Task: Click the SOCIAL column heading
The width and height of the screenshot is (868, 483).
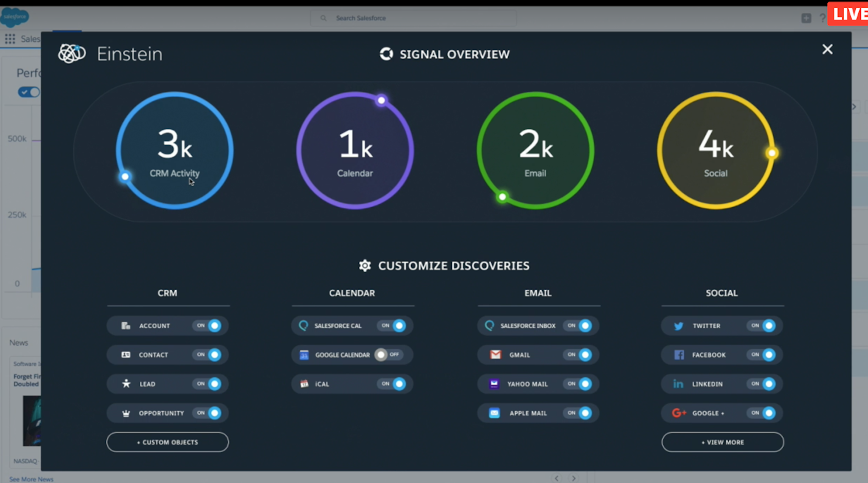Action: point(722,293)
